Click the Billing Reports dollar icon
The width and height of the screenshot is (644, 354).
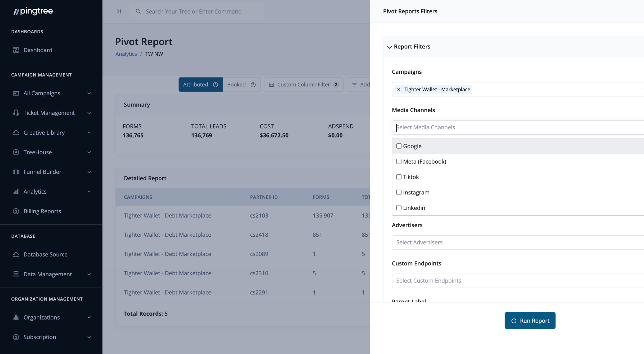(16, 211)
